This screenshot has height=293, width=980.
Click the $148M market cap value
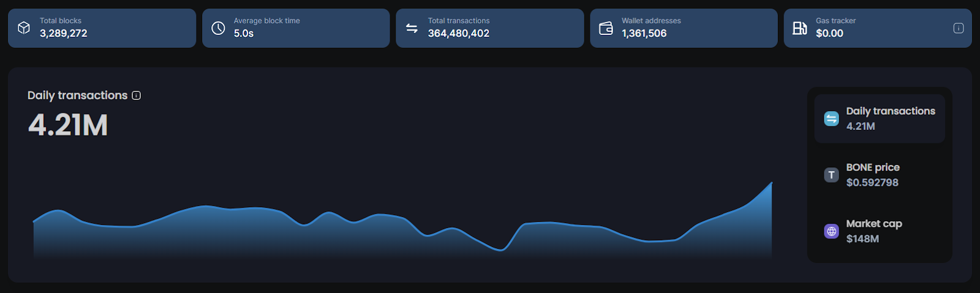[862, 239]
